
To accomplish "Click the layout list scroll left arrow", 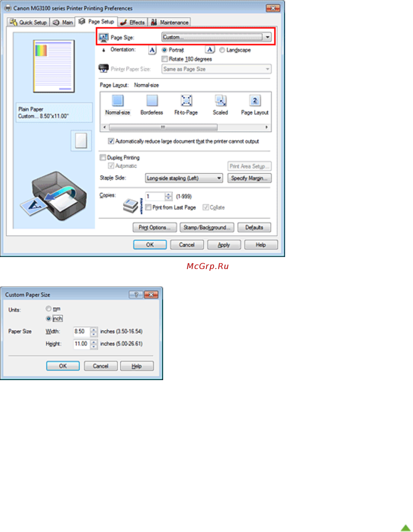I will click(105, 127).
